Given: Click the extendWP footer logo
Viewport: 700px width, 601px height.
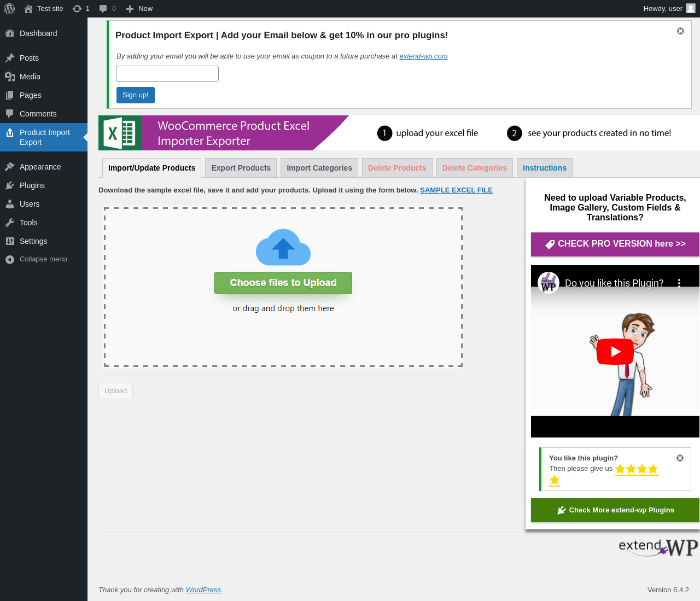Looking at the screenshot, I should [x=658, y=547].
